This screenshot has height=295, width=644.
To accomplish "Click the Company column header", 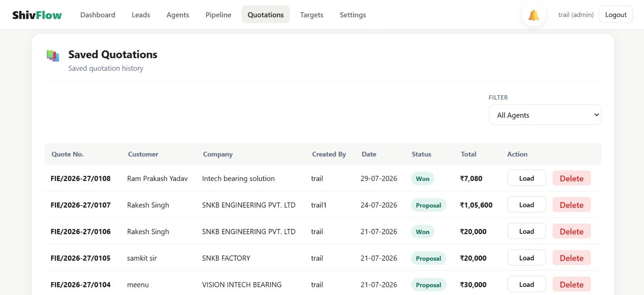I will [218, 154].
